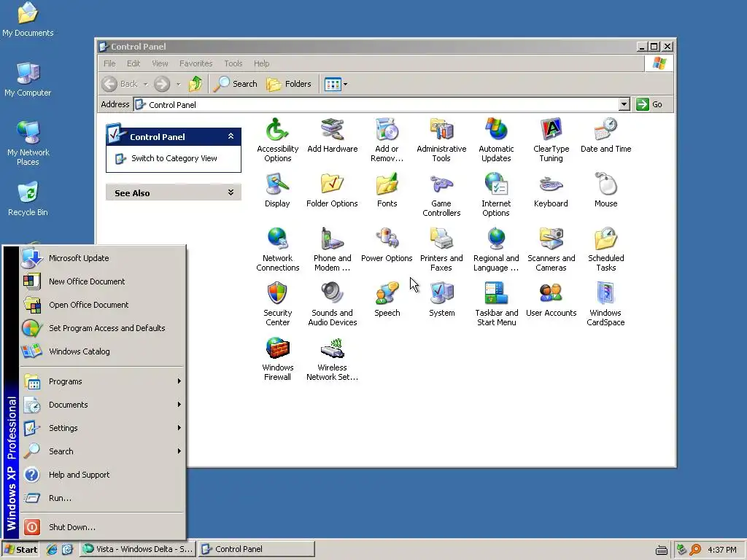
Task: Open Windows Catalog from Start menu
Action: point(102,351)
